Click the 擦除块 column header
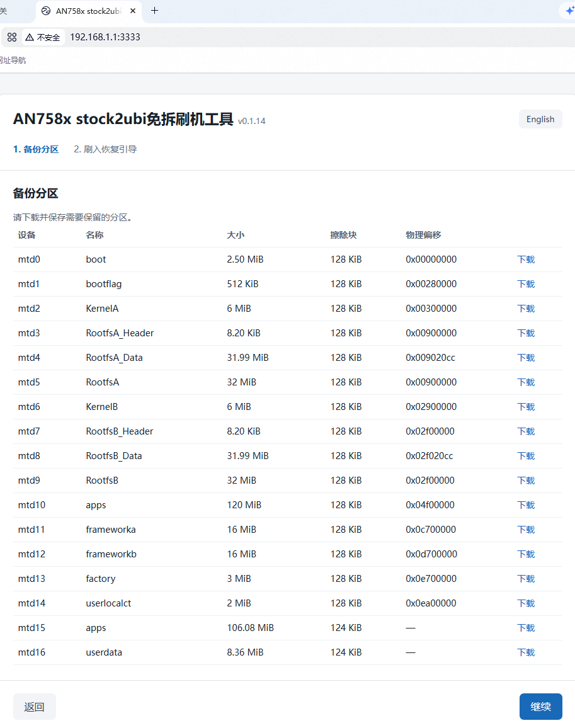This screenshot has width=575, height=728. pyautogui.click(x=343, y=235)
